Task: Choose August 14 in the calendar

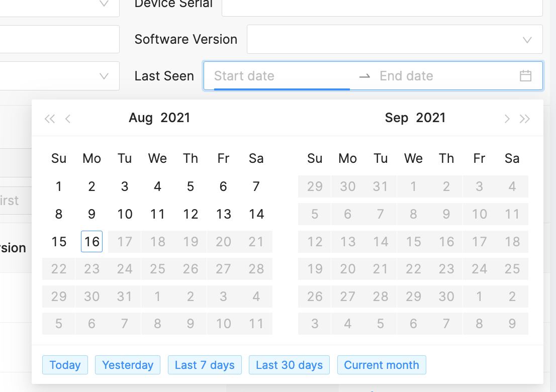Action: click(256, 215)
